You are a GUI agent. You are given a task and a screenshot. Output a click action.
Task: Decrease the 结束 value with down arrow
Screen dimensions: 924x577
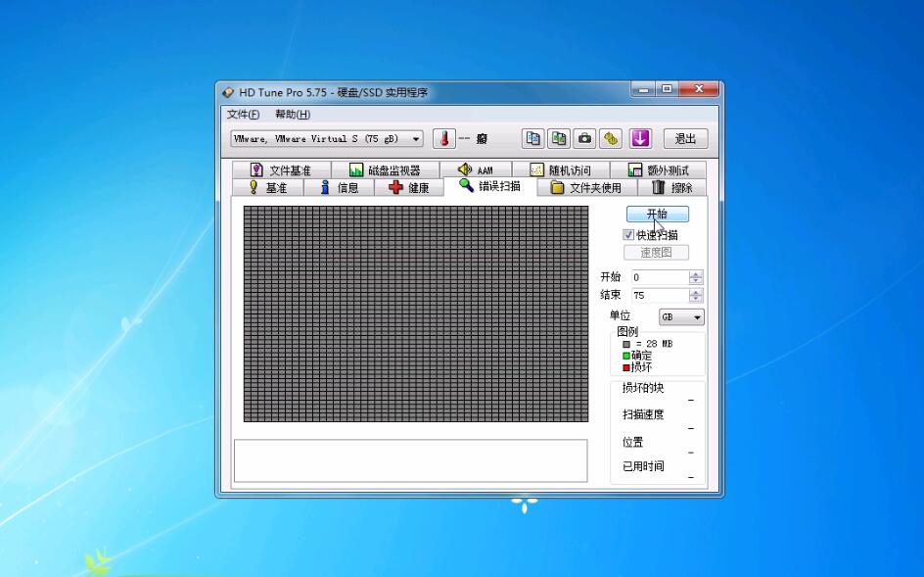tap(696, 299)
